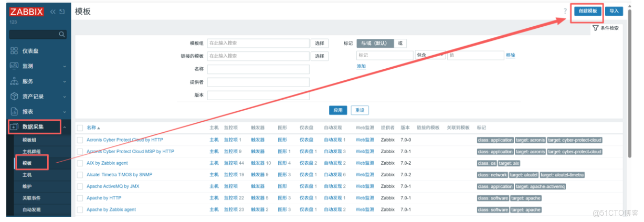Click the hide-sidebar icon beside the collapse arrows
The image size is (644, 222).
click(62, 12)
